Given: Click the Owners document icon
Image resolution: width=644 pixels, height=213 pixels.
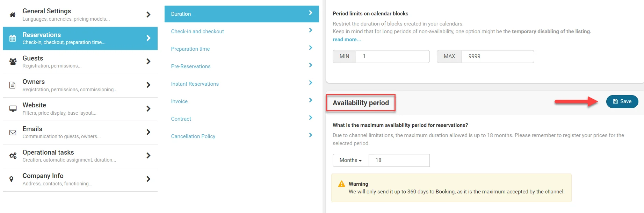Looking at the screenshot, I should (12, 85).
